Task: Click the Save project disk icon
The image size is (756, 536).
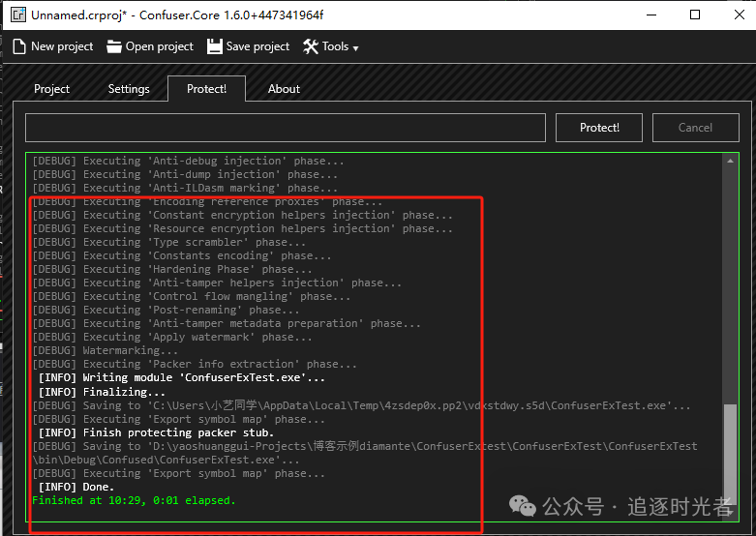Action: (214, 46)
